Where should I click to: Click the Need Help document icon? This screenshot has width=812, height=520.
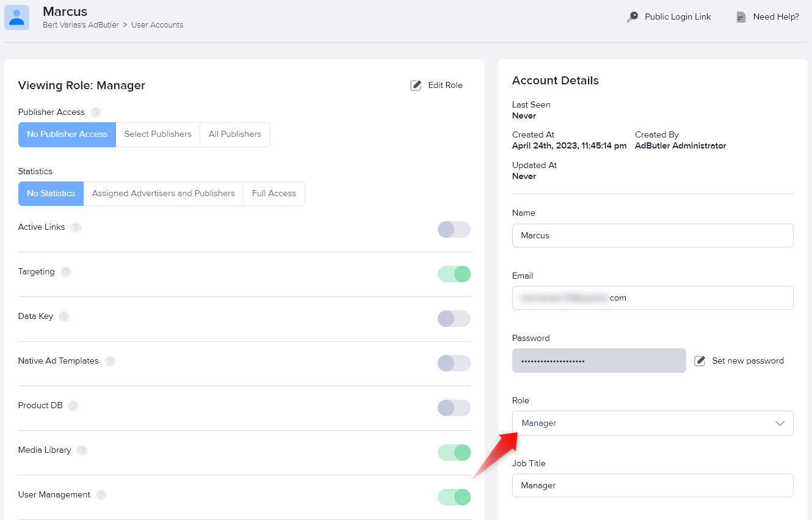tap(741, 17)
